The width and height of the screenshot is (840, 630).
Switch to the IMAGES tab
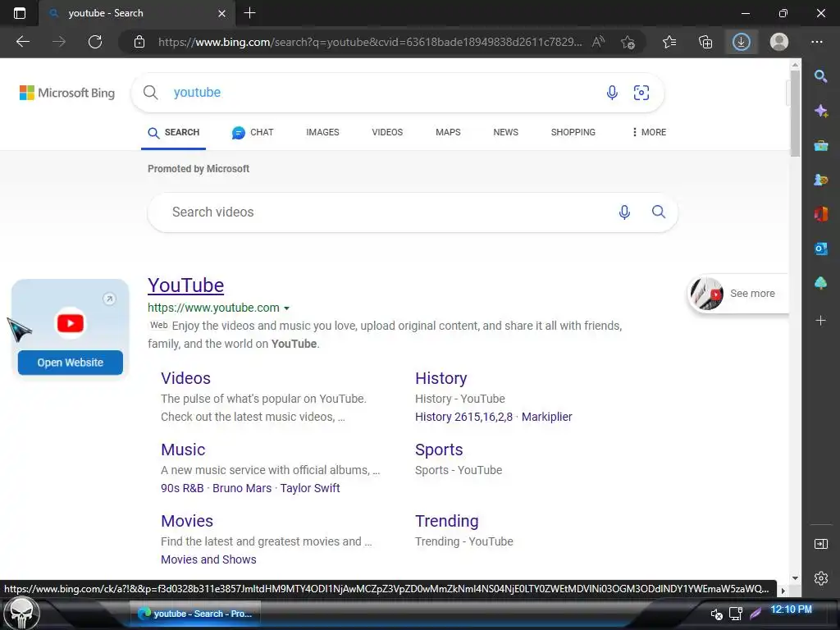coord(322,132)
